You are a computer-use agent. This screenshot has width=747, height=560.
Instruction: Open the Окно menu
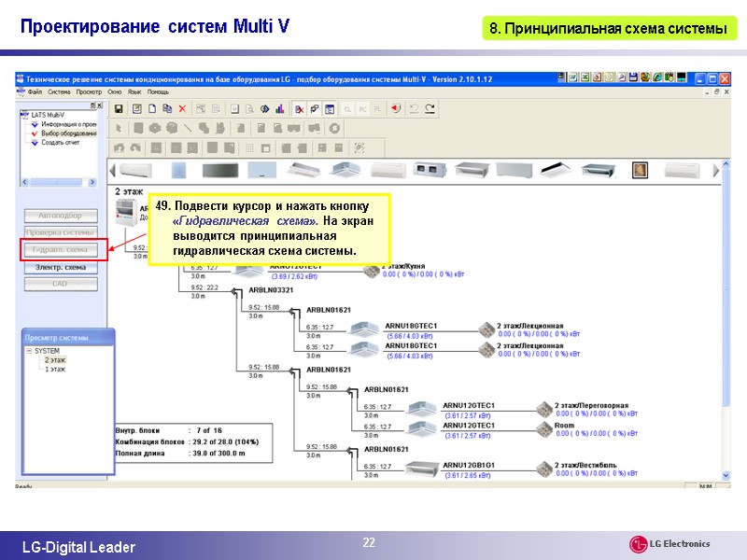tap(114, 91)
